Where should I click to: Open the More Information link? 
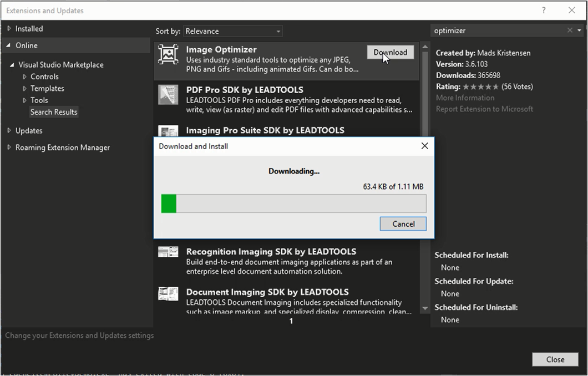coord(465,98)
